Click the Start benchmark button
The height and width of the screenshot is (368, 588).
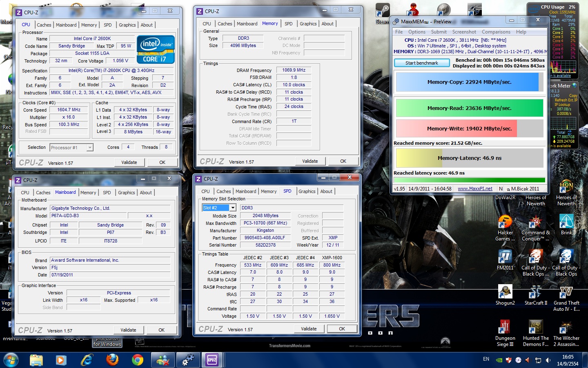[422, 63]
